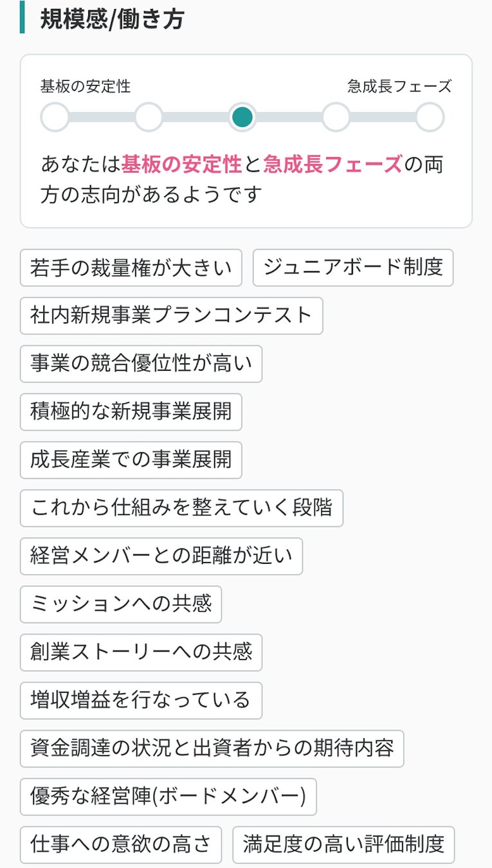Tap the 仕事への意欲の高さ tag
Screen dimensions: 492x868
[x=121, y=845]
